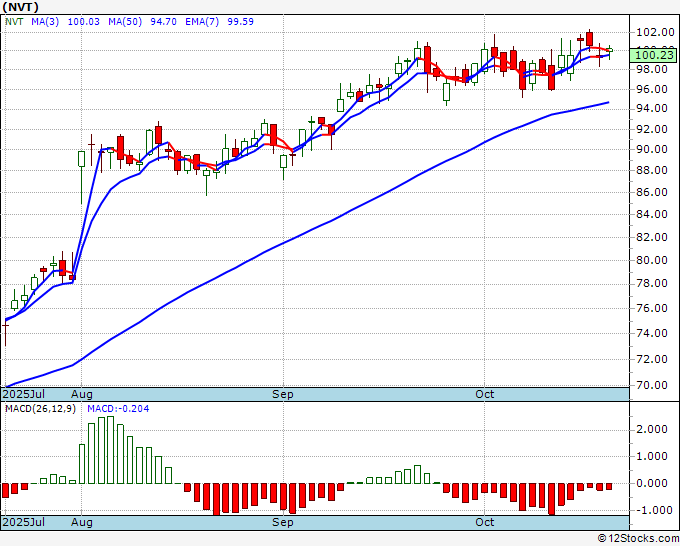The height and width of the screenshot is (546, 680).
Task: Select the NVT ticker legend label
Action: click(x=14, y=22)
